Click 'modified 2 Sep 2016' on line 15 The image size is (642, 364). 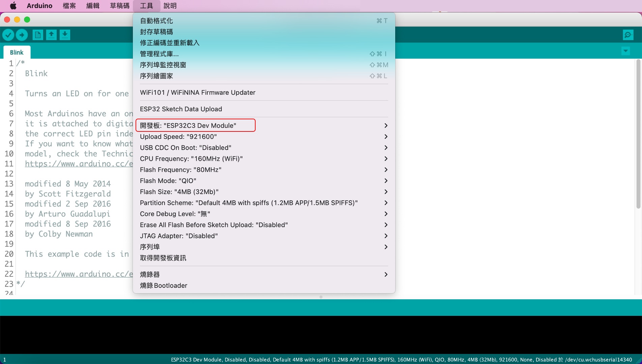[x=68, y=204]
